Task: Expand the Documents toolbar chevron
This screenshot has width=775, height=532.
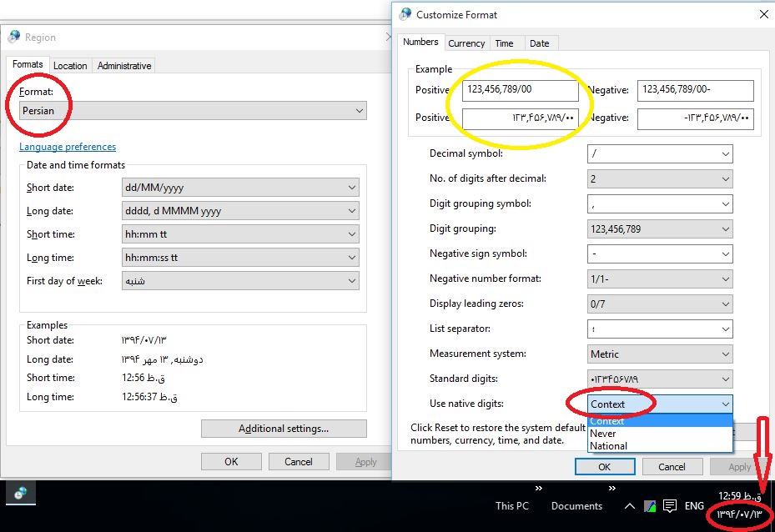Action: pyautogui.click(x=612, y=489)
